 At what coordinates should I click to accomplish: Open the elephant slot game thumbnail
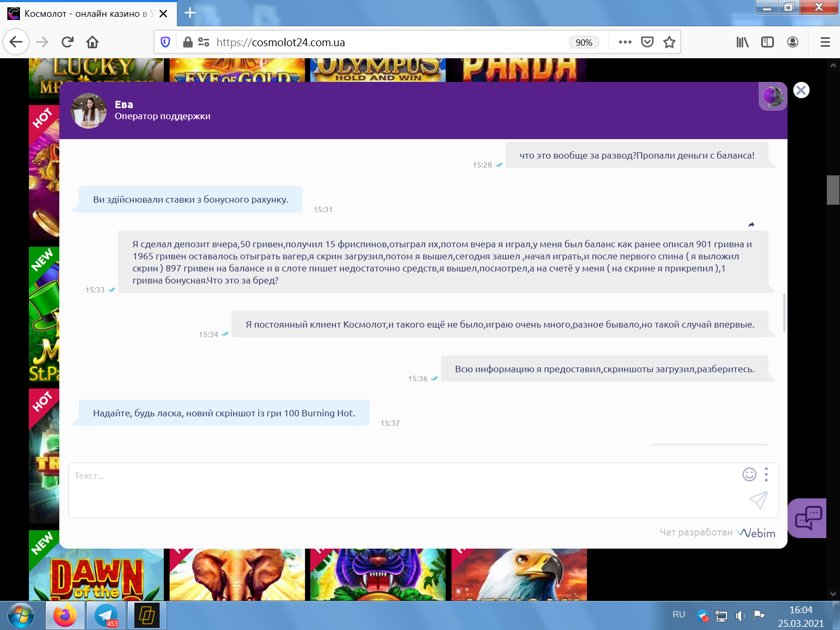click(x=237, y=574)
